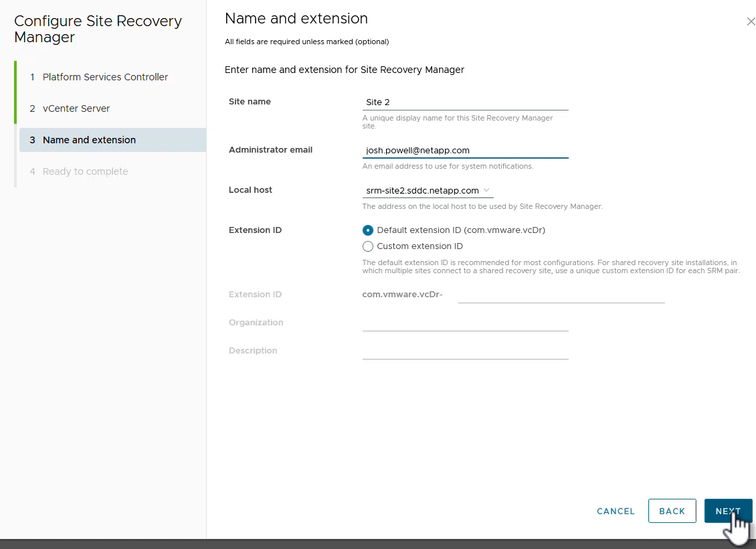Select step 3 Name and extension
The width and height of the screenshot is (756, 549).
89,140
